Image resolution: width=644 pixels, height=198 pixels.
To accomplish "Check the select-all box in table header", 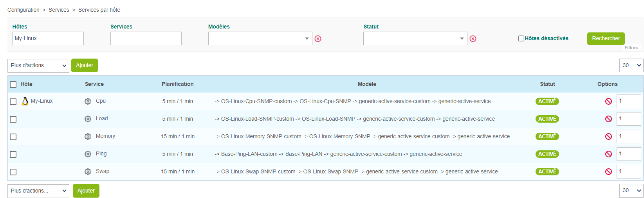I will (13, 84).
